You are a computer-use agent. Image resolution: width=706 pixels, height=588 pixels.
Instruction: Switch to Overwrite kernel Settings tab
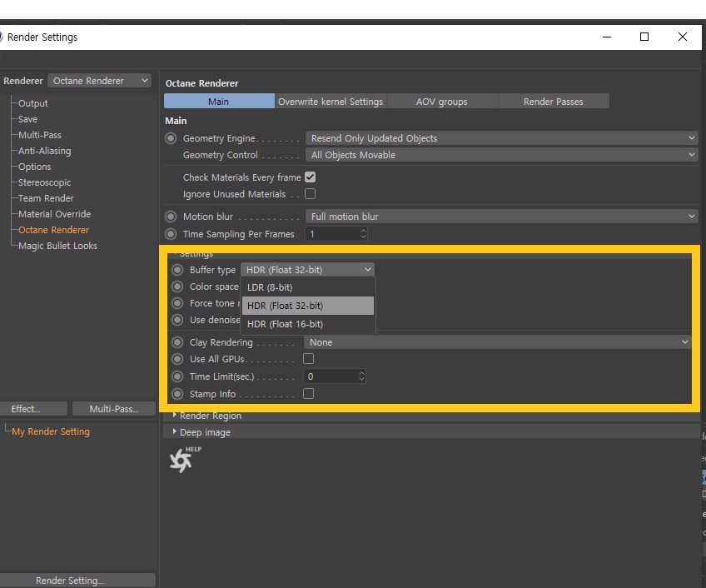pyautogui.click(x=331, y=102)
